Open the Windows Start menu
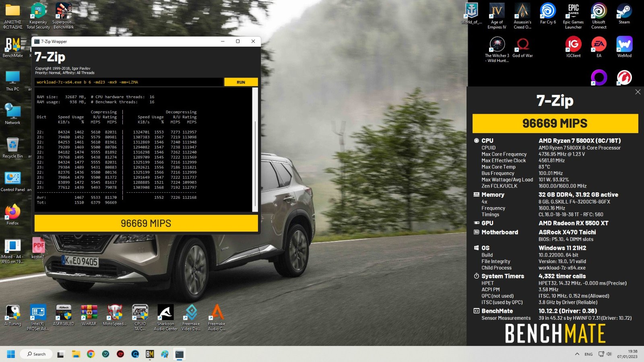 pyautogui.click(x=11, y=354)
